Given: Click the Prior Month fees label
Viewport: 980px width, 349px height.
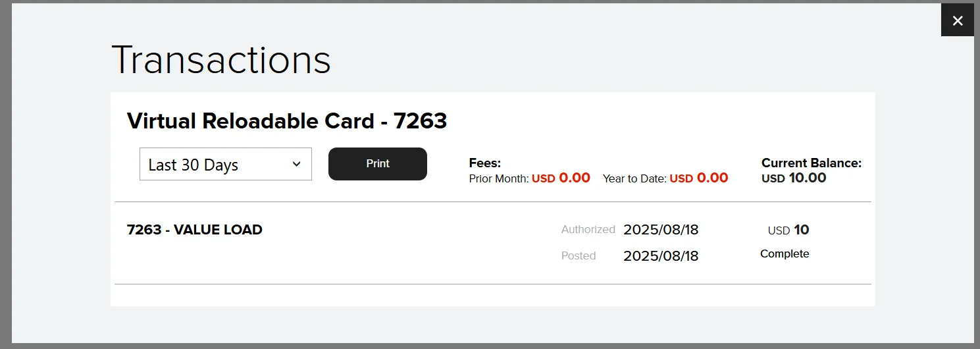Looking at the screenshot, I should (x=498, y=178).
